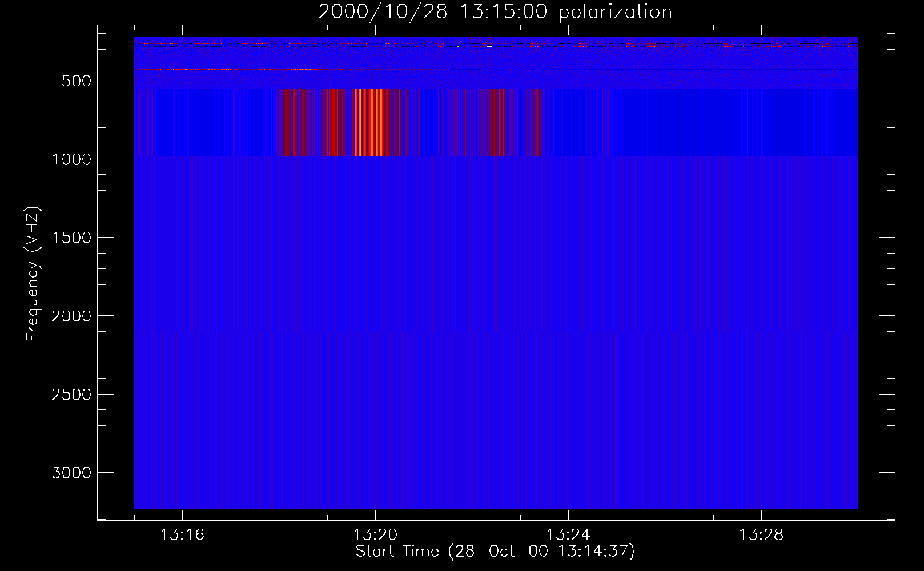Click the 13:16 time tick label
924x571 pixels.
pos(182,535)
